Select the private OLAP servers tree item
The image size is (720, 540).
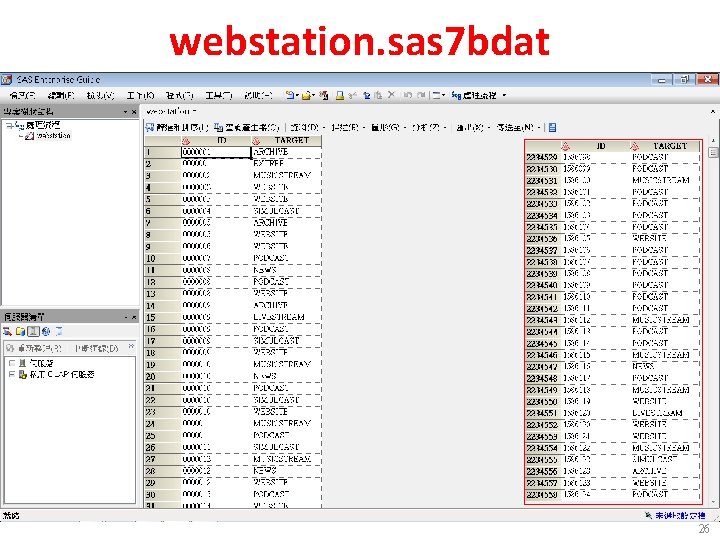[x=62, y=374]
